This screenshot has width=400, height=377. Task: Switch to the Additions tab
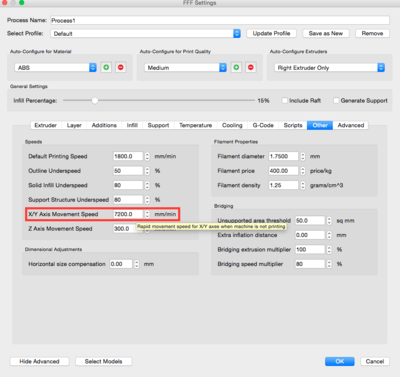click(104, 125)
